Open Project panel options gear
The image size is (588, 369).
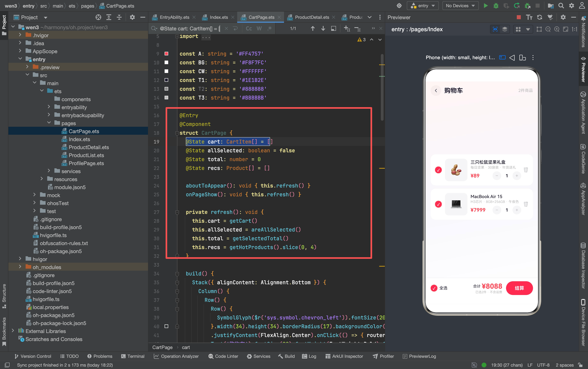click(132, 17)
